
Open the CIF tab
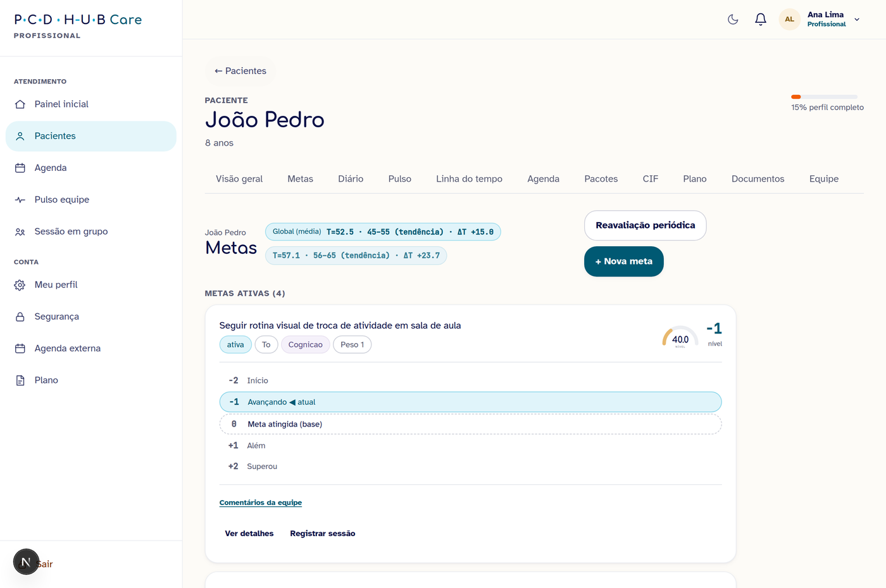[x=651, y=179]
